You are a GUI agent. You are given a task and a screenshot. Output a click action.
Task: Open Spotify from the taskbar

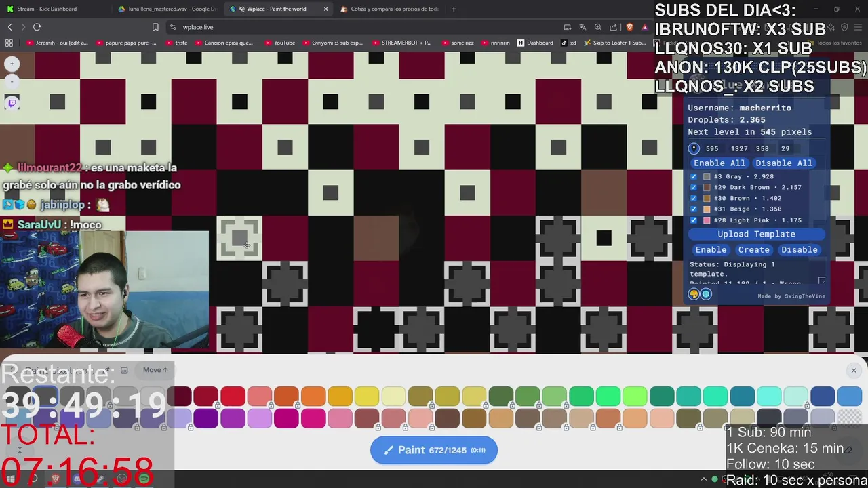(x=144, y=479)
